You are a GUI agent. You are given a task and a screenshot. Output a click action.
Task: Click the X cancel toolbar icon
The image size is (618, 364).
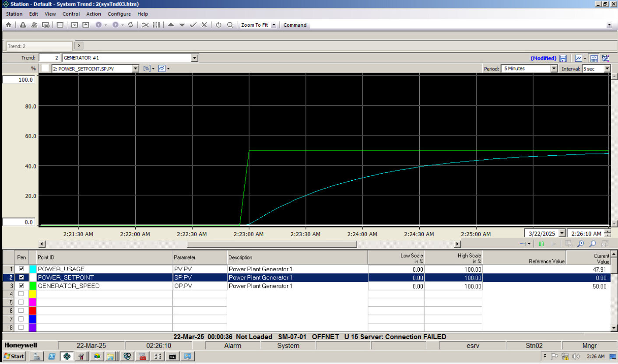coord(204,25)
